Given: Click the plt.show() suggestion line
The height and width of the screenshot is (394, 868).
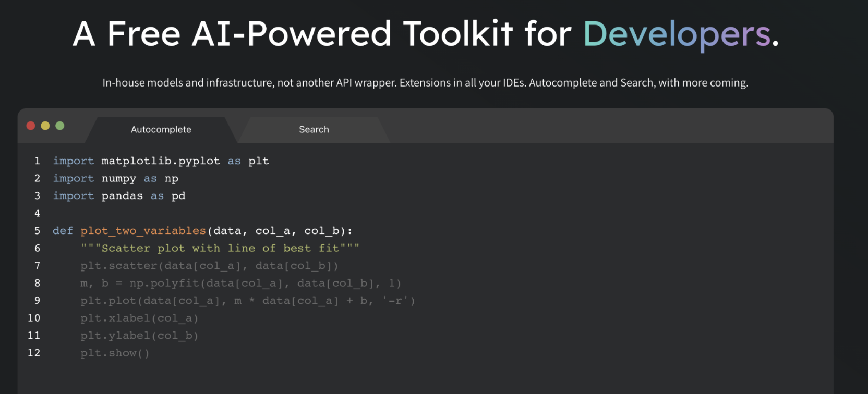Looking at the screenshot, I should 115,353.
